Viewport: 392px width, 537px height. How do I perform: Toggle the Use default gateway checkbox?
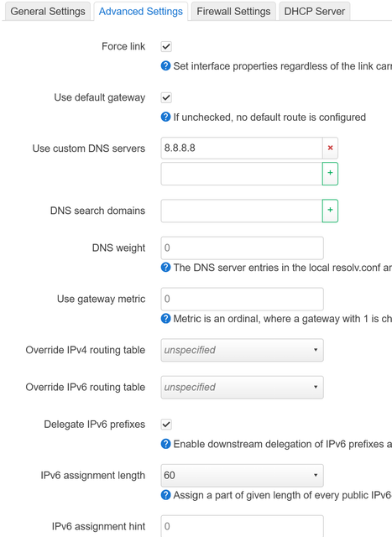(x=166, y=97)
